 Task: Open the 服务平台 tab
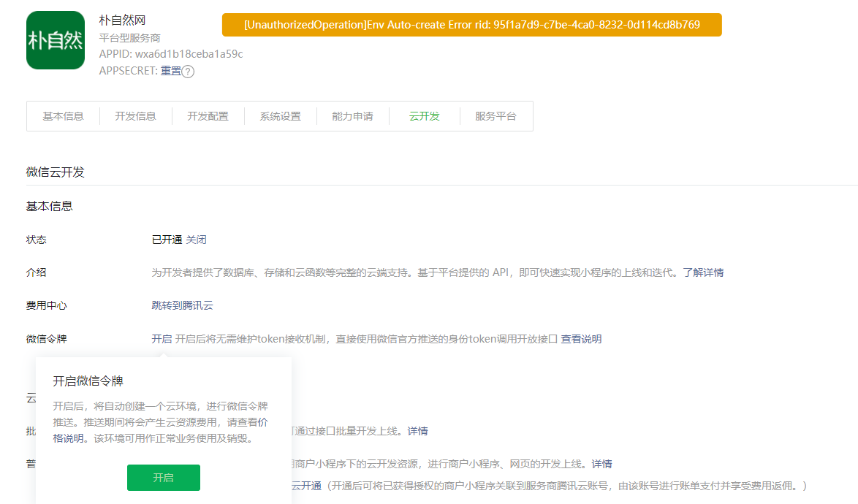coord(496,116)
